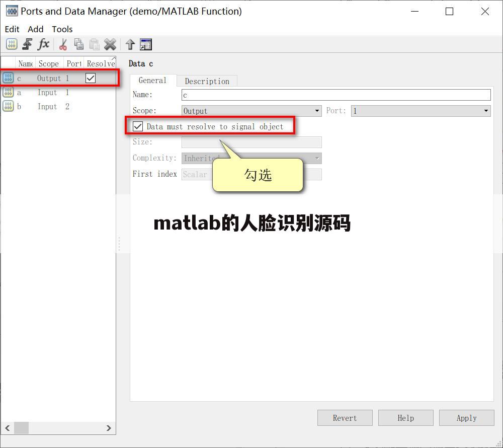Screen dimensions: 503x448
Task: Click the 'Input' scope cell of row b
Action: [47, 106]
